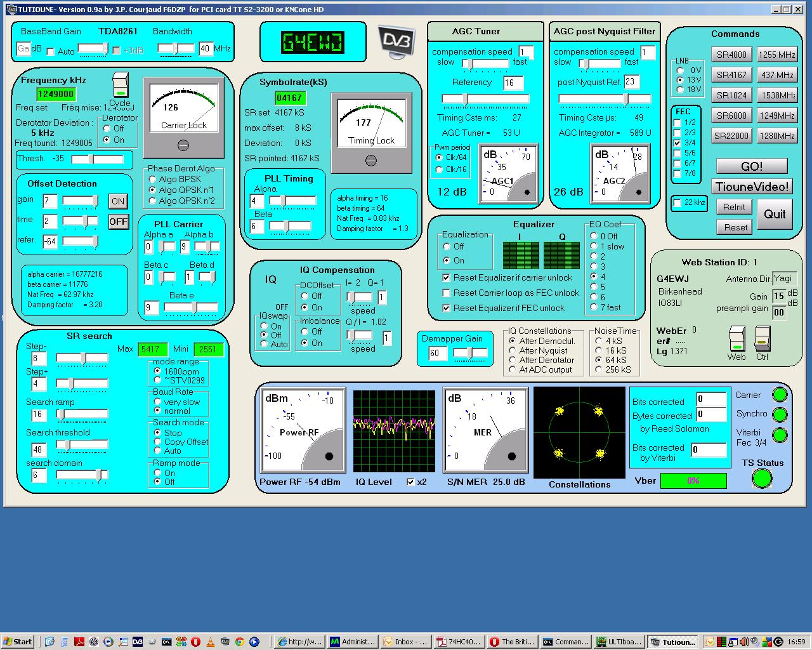Click Offset Detection OFF button
The width and height of the screenshot is (812, 650).
coord(118,222)
